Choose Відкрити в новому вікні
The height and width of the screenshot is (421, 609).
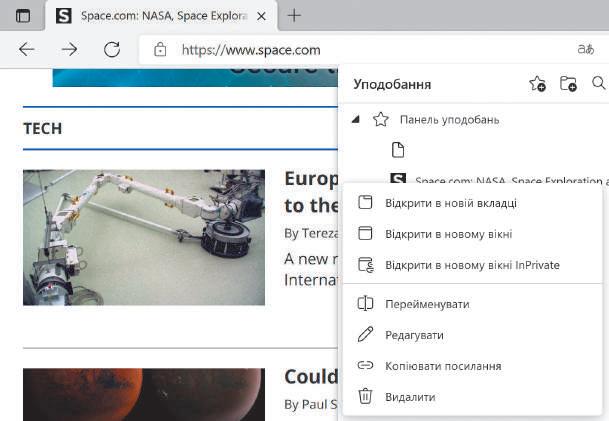coord(473,234)
